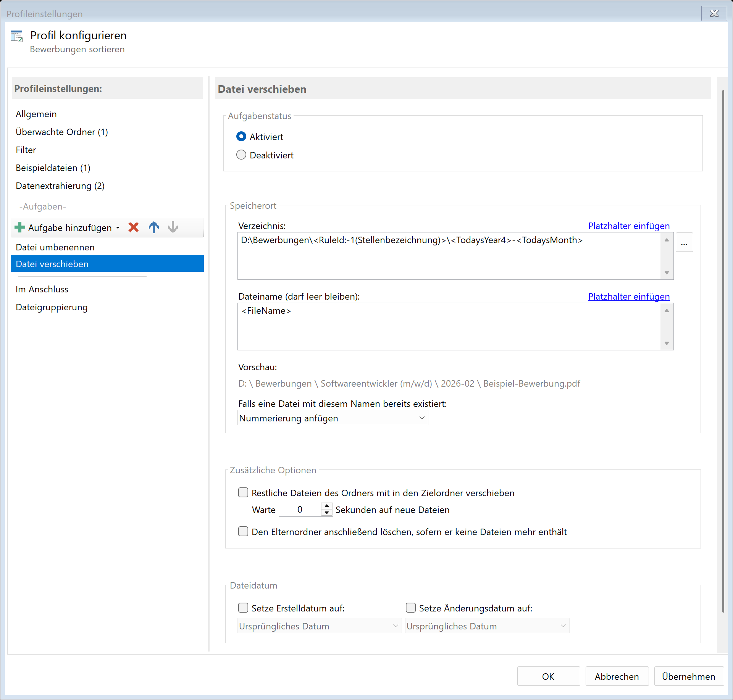Move task down with gray arrow
Image resolution: width=733 pixels, height=700 pixels.
click(x=173, y=227)
